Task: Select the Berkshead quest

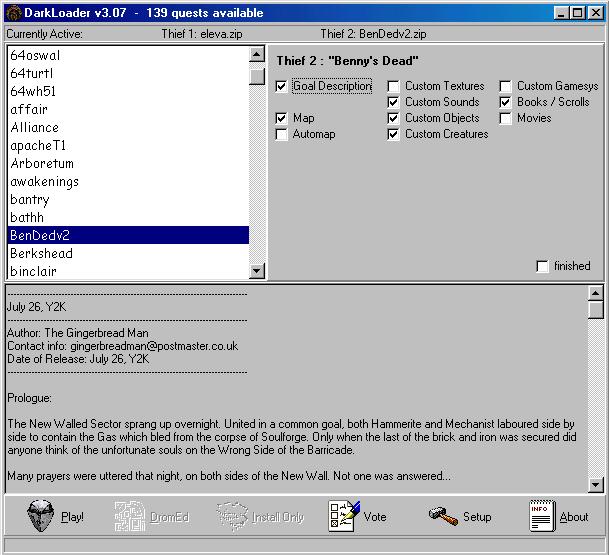Action: 128,254
